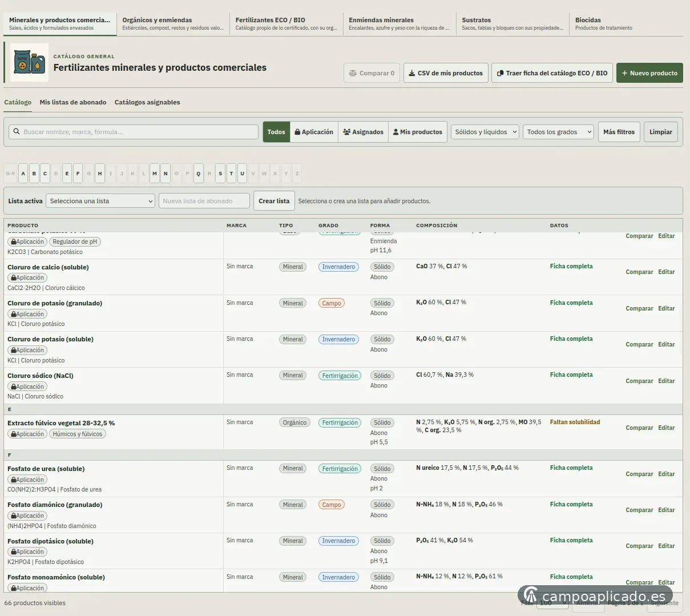
Task: Open the fertilizer catalog header image
Action: pyautogui.click(x=29, y=62)
